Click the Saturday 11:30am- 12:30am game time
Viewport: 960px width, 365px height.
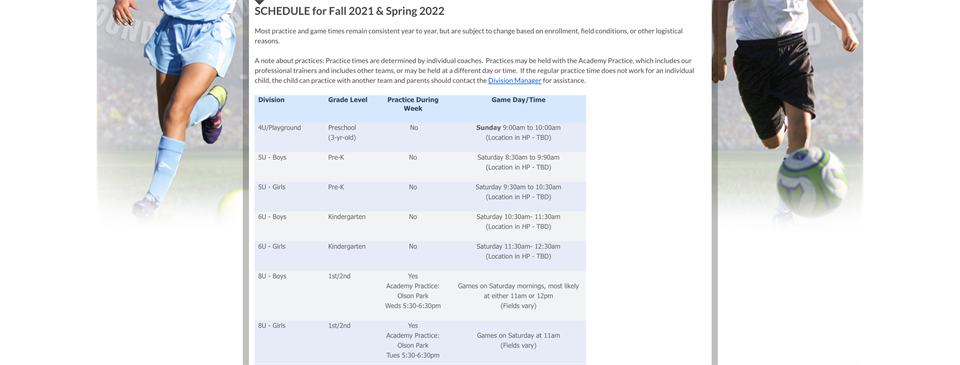pyautogui.click(x=518, y=246)
